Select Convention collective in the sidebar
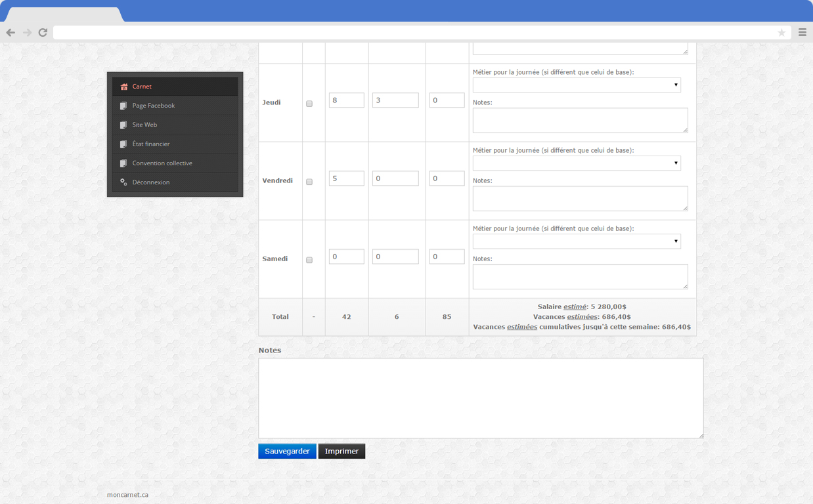The width and height of the screenshot is (813, 504). tap(162, 163)
